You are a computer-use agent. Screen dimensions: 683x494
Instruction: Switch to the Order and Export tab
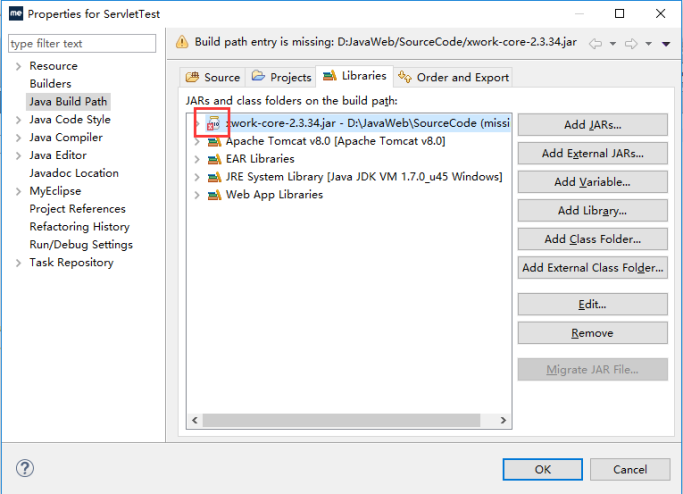tap(453, 77)
